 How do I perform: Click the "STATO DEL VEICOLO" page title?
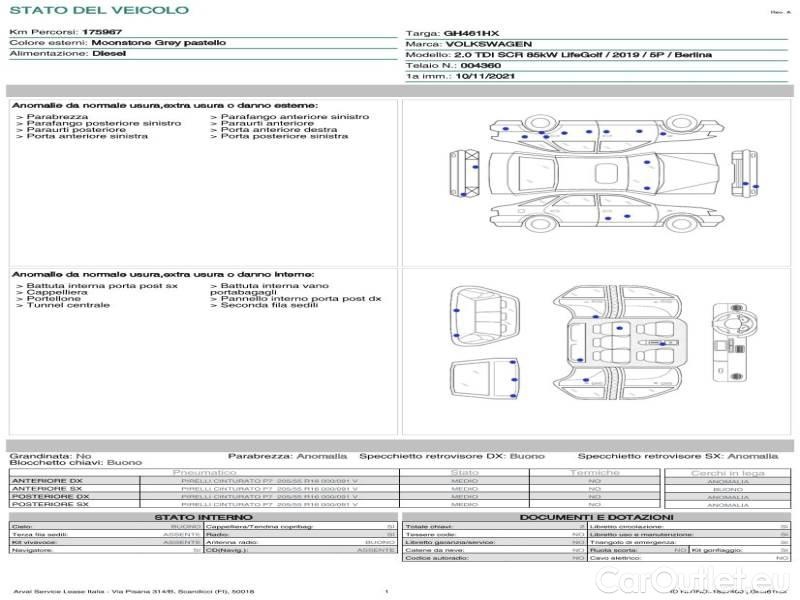pyautogui.click(x=99, y=10)
